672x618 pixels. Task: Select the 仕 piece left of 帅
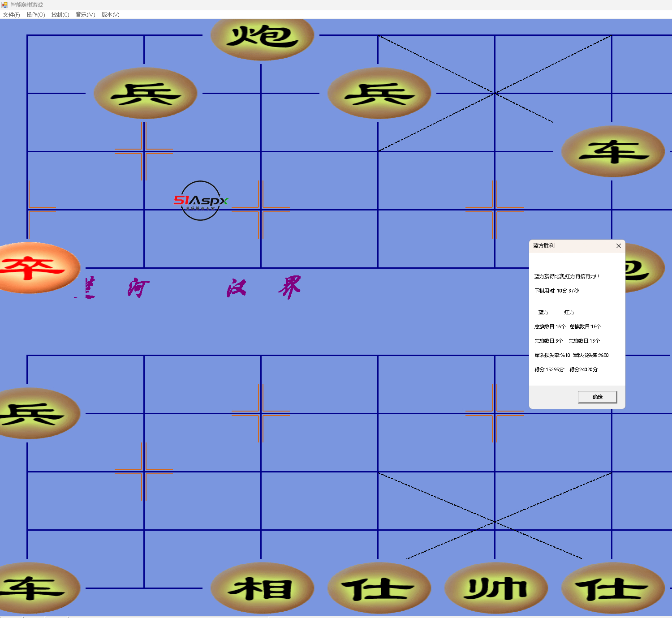[379, 588]
